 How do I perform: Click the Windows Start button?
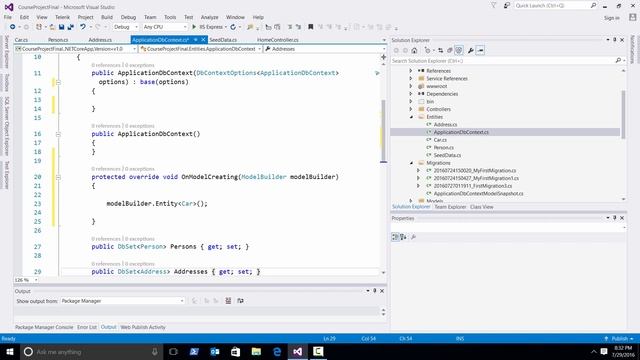[x=10, y=351]
